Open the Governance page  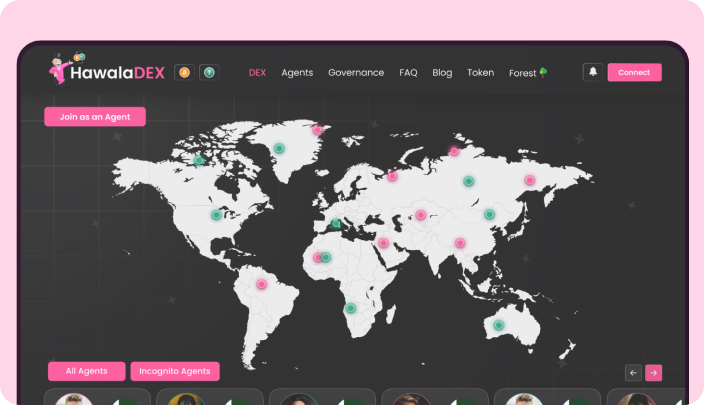[356, 73]
